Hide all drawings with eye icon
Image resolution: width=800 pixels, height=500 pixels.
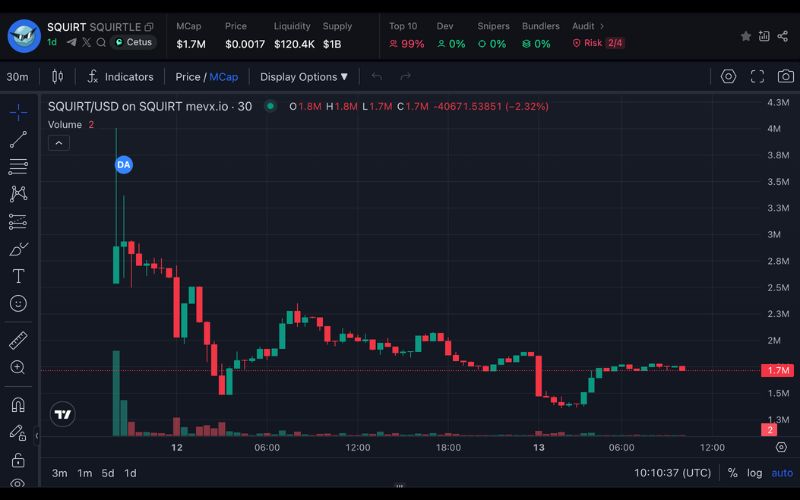coord(18,482)
